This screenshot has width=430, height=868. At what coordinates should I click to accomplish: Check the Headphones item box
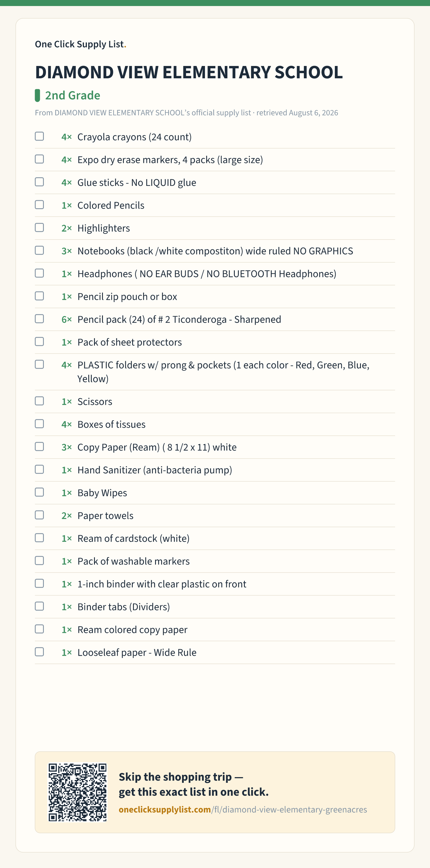[39, 273]
